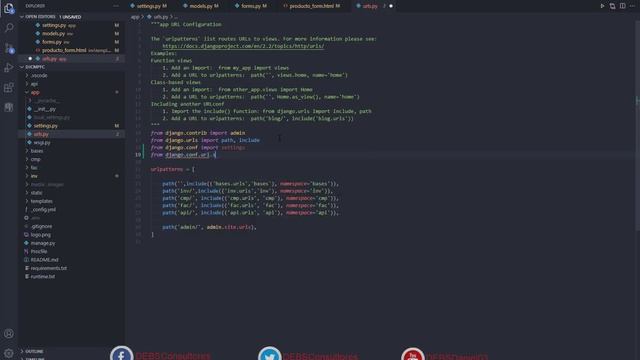Expand the fac folder
This screenshot has width=640, height=360.
[27, 168]
